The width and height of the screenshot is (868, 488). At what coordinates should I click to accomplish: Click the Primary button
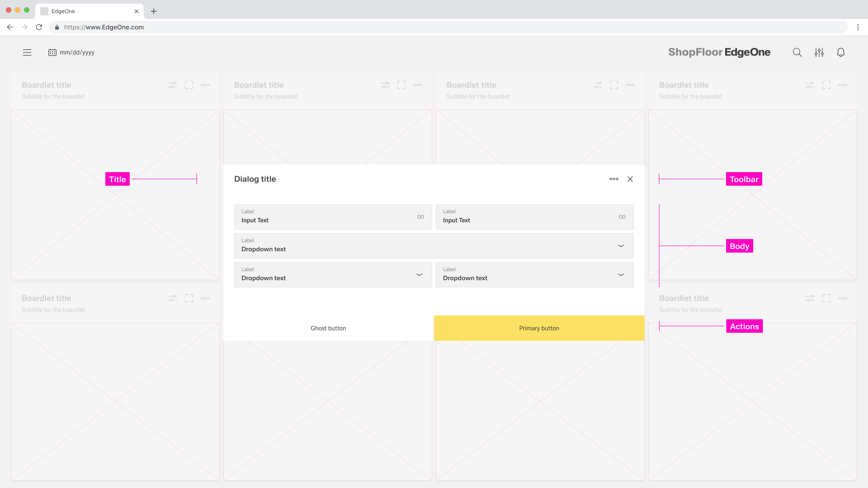[x=539, y=328]
